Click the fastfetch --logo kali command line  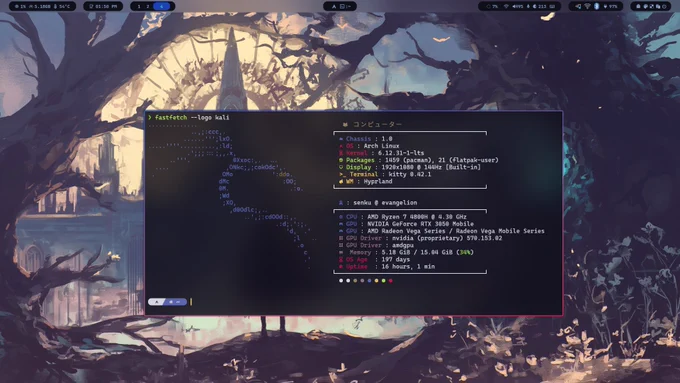pos(188,118)
